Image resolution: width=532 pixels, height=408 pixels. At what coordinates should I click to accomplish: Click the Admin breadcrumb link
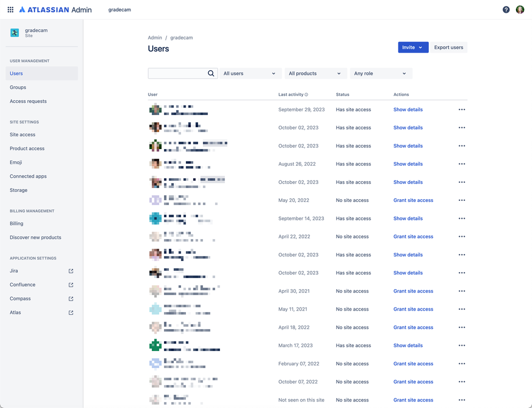click(x=155, y=38)
